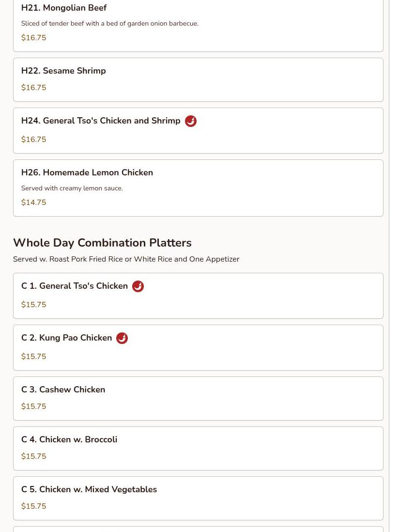
Task: Click the 'Served with creamy lemon sauce' description
Action: coord(72,188)
